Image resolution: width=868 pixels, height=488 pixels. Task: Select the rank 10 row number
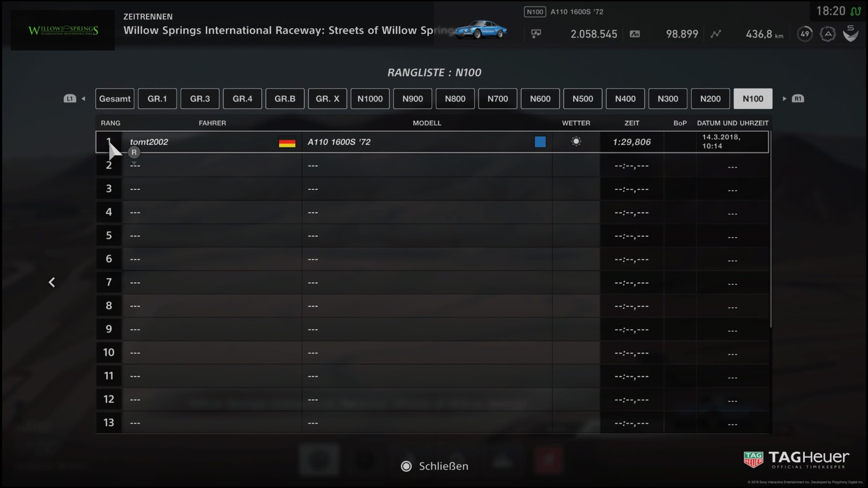tap(109, 352)
